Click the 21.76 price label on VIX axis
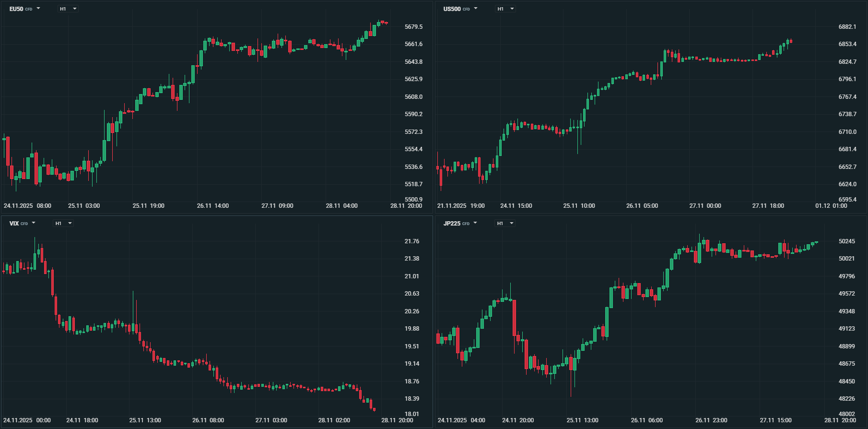 (411, 241)
